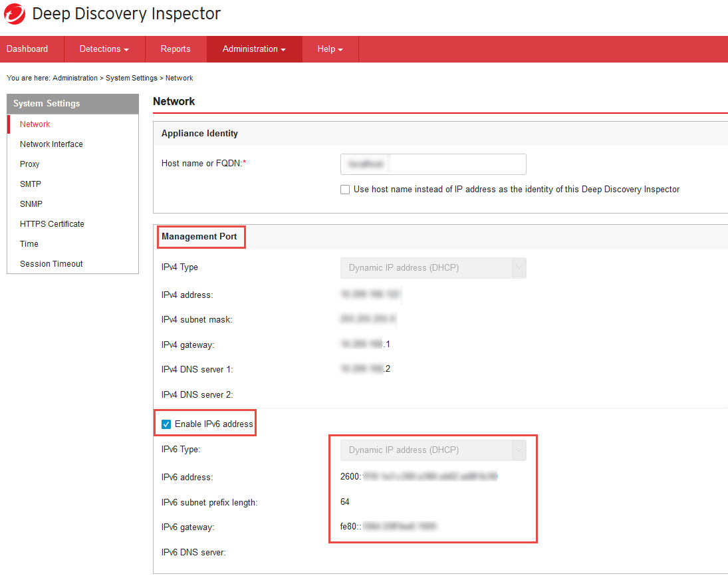Viewport: 728px width, 576px height.
Task: Go to Session Timeout settings
Action: (51, 264)
